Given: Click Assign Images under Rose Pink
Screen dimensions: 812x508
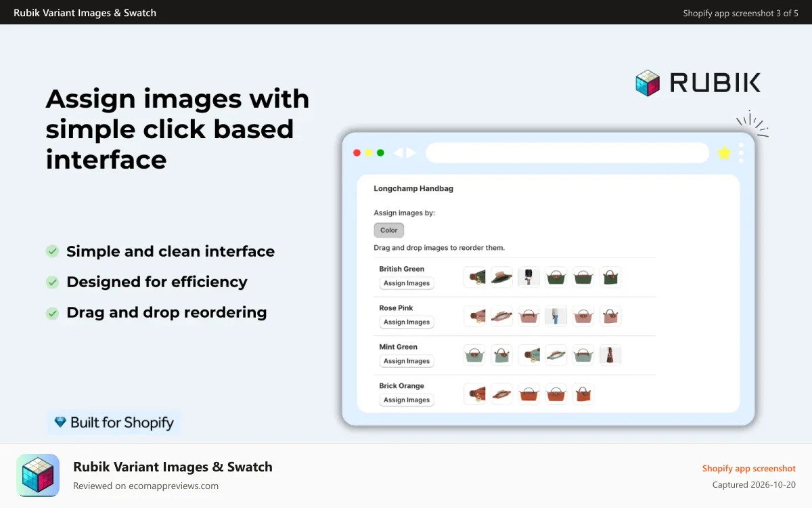Looking at the screenshot, I should click(x=407, y=322).
